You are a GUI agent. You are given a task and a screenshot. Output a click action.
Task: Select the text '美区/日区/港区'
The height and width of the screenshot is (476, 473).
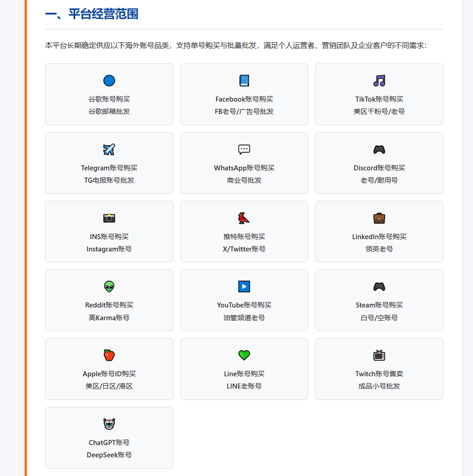click(109, 386)
